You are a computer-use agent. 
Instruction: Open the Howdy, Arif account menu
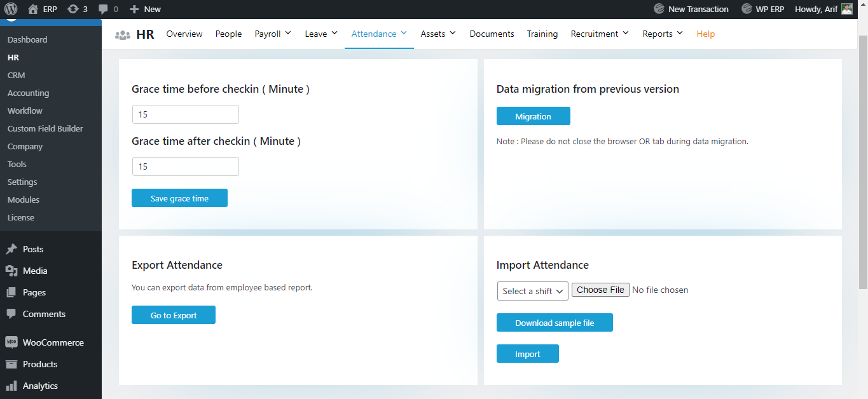click(x=823, y=9)
